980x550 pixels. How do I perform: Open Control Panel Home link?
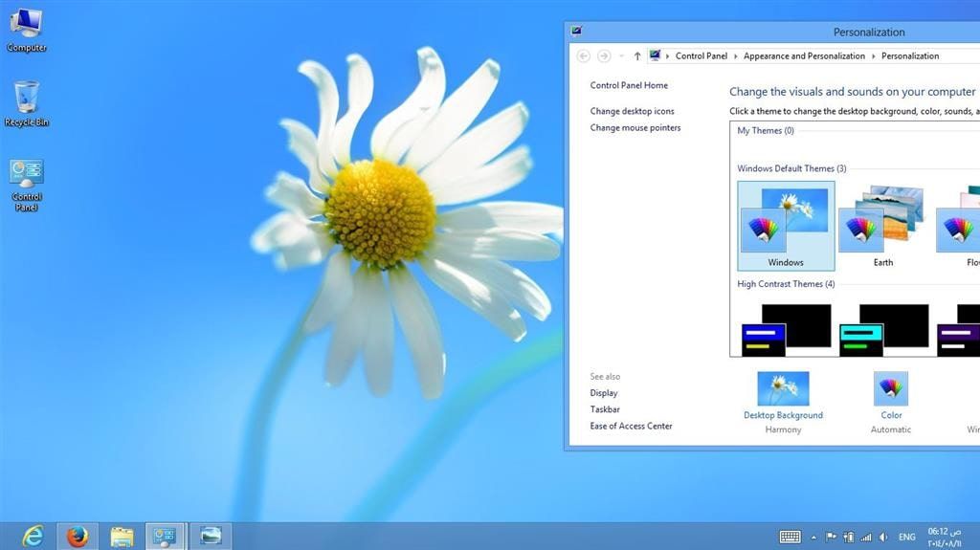click(629, 85)
